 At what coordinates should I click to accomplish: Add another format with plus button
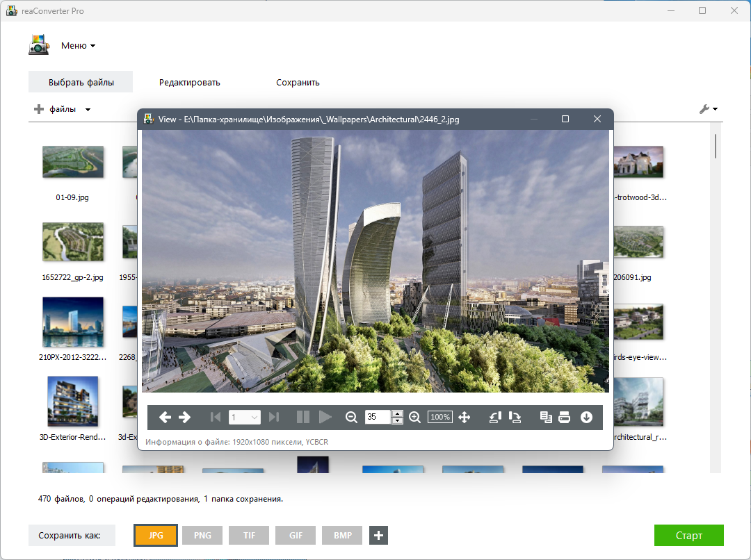[378, 535]
